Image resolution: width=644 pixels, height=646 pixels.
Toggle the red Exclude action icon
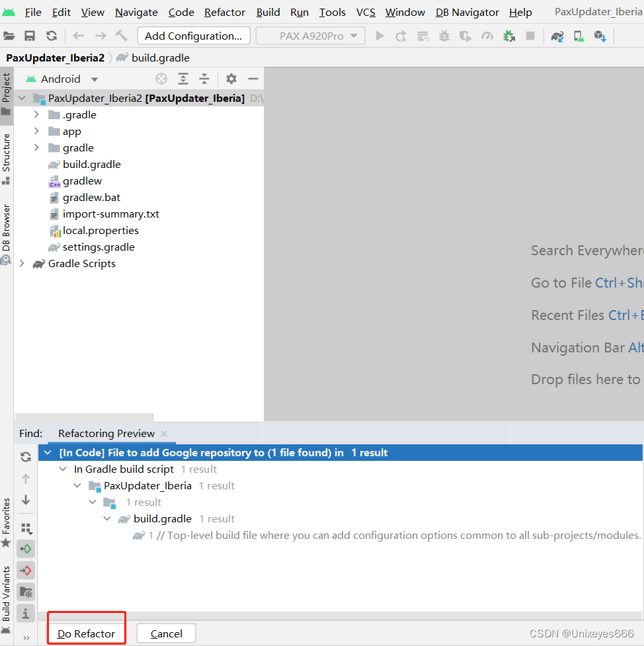pyautogui.click(x=26, y=571)
